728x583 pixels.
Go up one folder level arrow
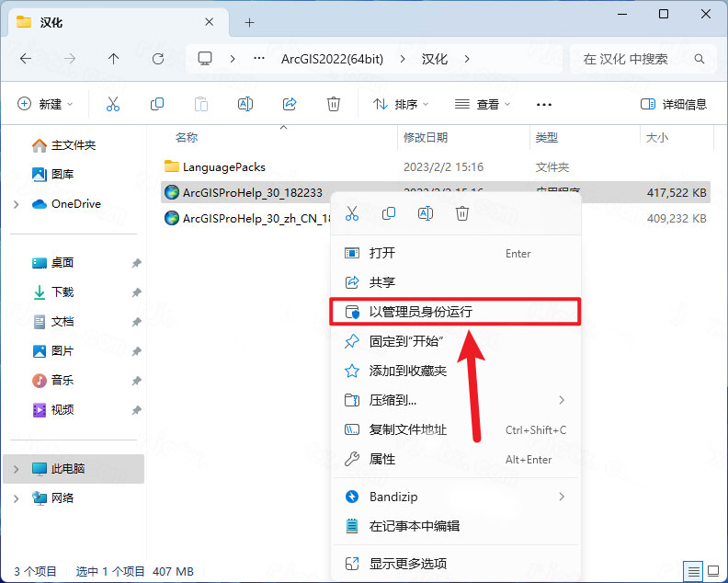[113, 59]
